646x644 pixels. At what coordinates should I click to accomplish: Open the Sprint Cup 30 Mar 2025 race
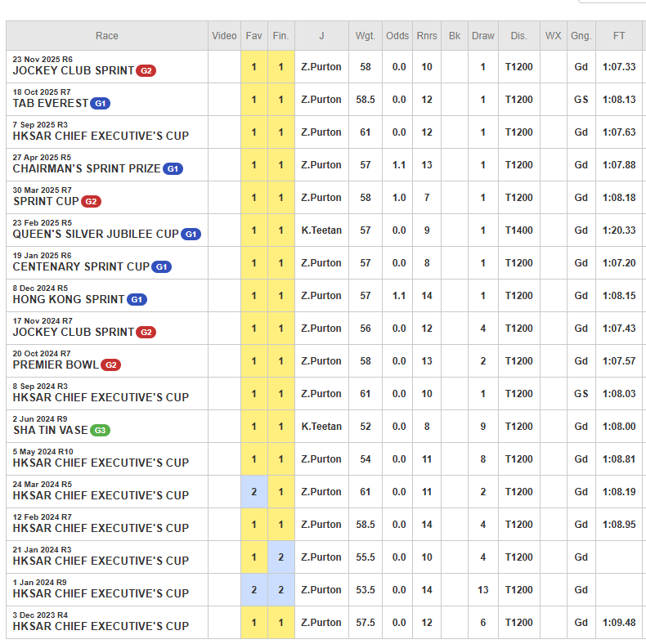pos(46,201)
